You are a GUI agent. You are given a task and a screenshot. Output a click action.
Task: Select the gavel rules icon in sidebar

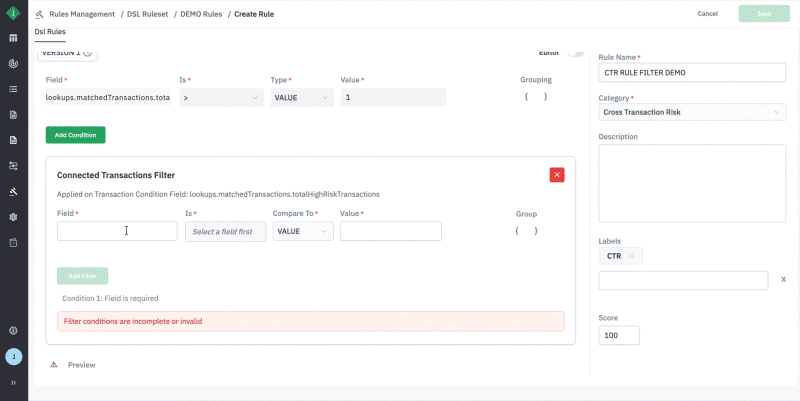click(x=13, y=192)
